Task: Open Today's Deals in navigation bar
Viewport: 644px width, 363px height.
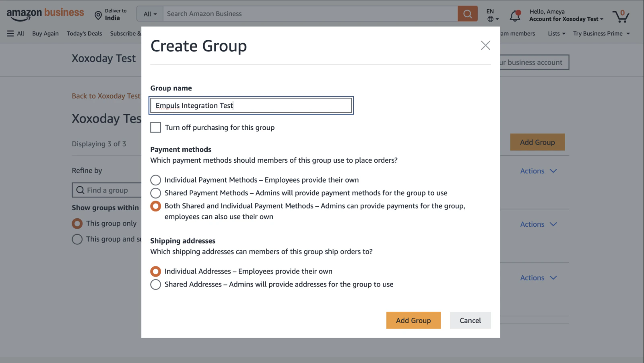Action: tap(85, 33)
